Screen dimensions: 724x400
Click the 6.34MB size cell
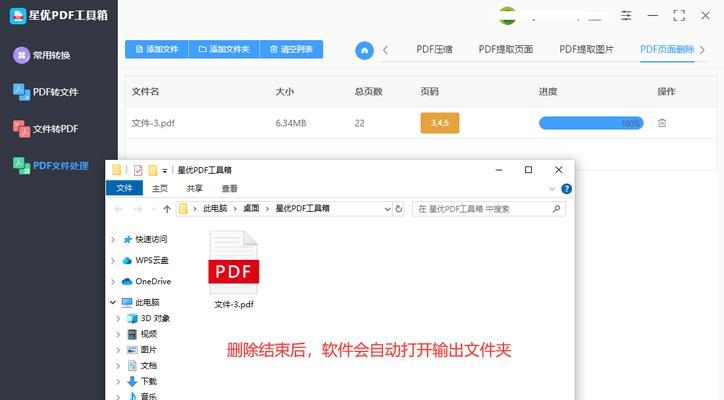click(x=291, y=123)
